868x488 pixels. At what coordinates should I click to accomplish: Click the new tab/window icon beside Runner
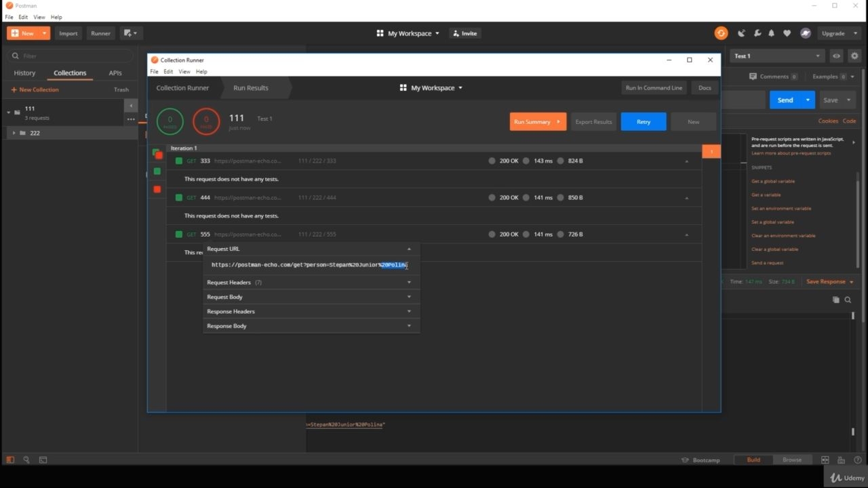(x=130, y=33)
